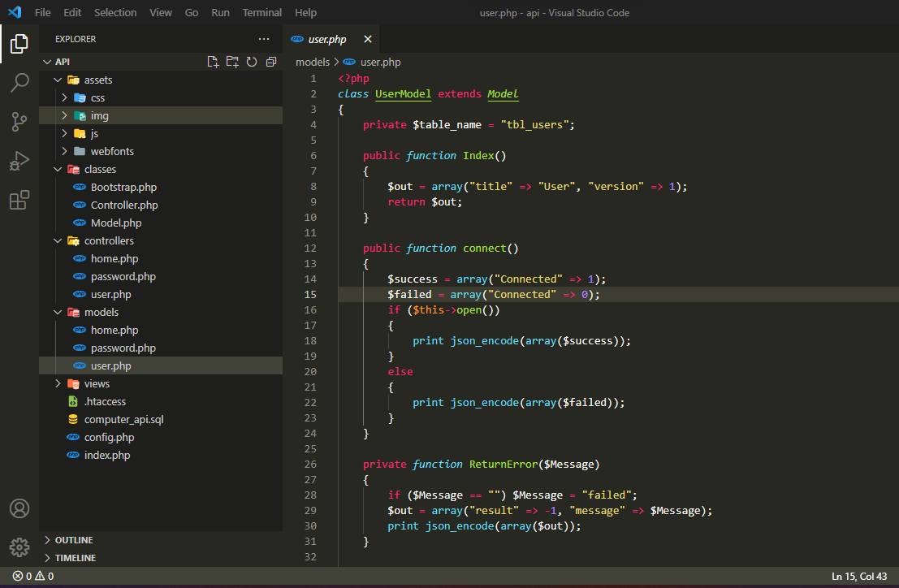Click the New File icon in Explorer
Viewport: 899px width, 588px height.
(x=213, y=62)
